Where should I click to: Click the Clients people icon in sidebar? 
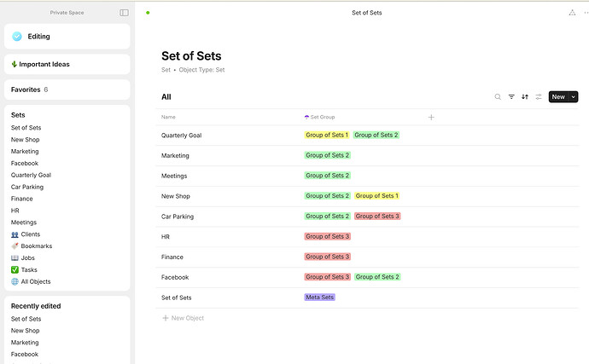[15, 234]
